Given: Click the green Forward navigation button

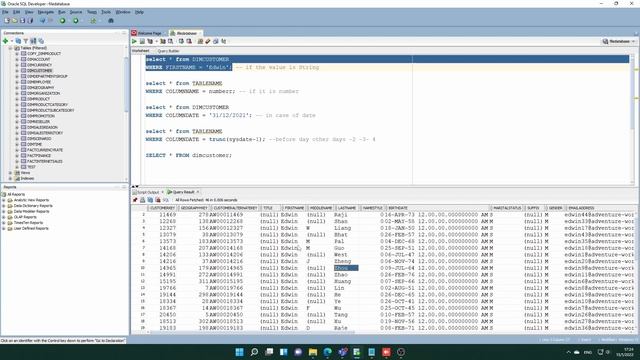Looking at the screenshot, I should (76, 21).
